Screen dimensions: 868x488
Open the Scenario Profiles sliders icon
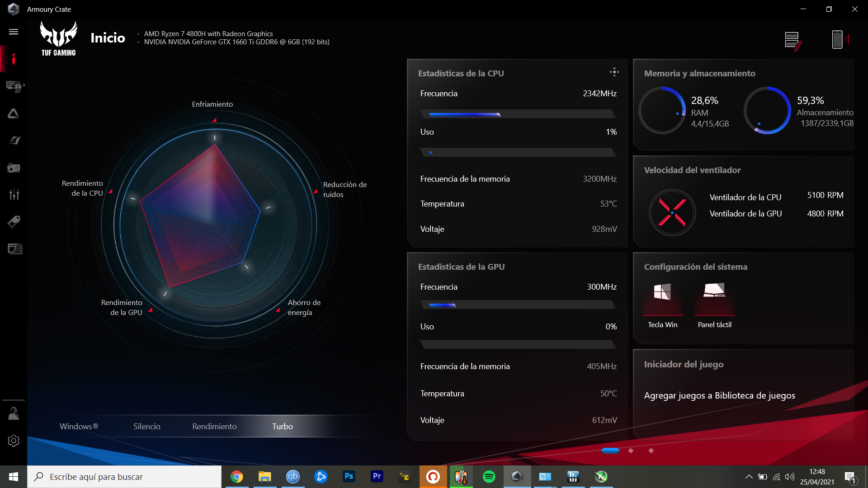[x=14, y=195]
